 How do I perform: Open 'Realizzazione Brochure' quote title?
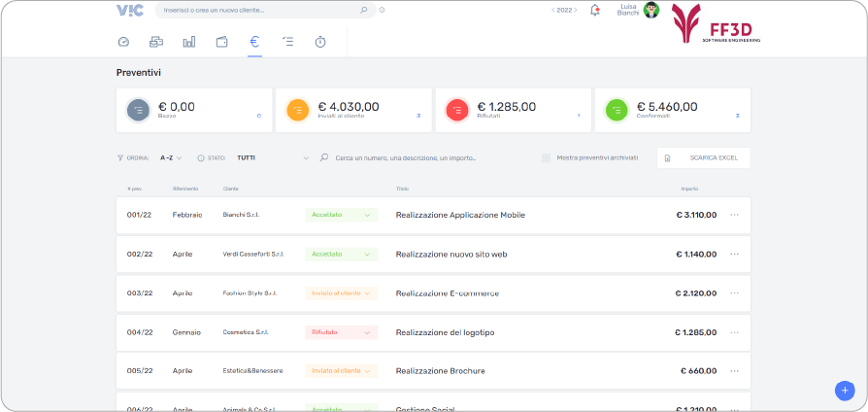pyautogui.click(x=440, y=371)
